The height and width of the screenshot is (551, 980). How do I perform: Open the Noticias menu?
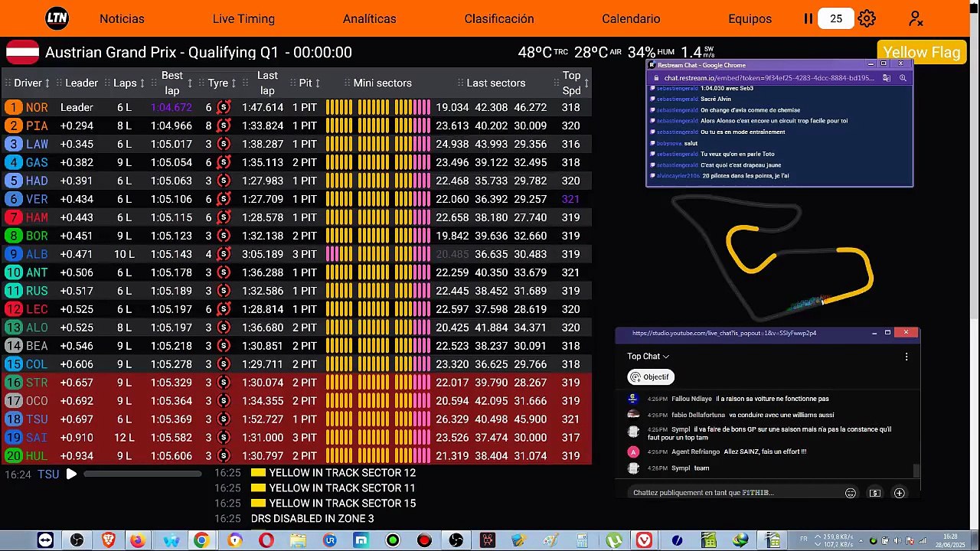click(x=122, y=18)
